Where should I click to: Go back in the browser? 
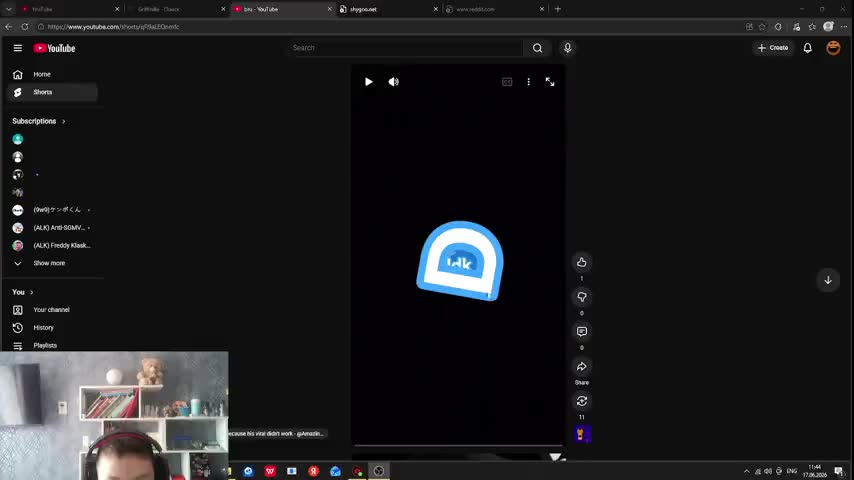click(9, 27)
